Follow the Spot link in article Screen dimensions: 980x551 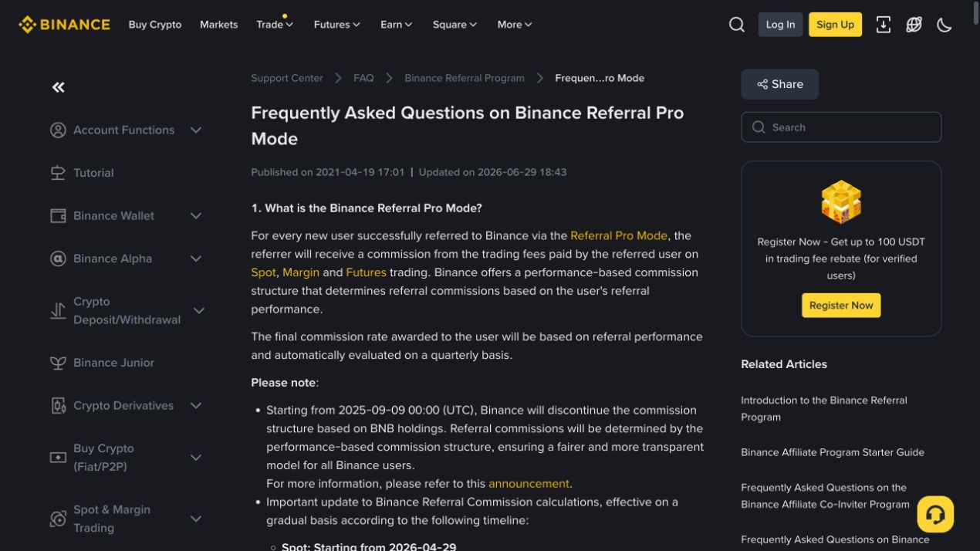click(263, 272)
